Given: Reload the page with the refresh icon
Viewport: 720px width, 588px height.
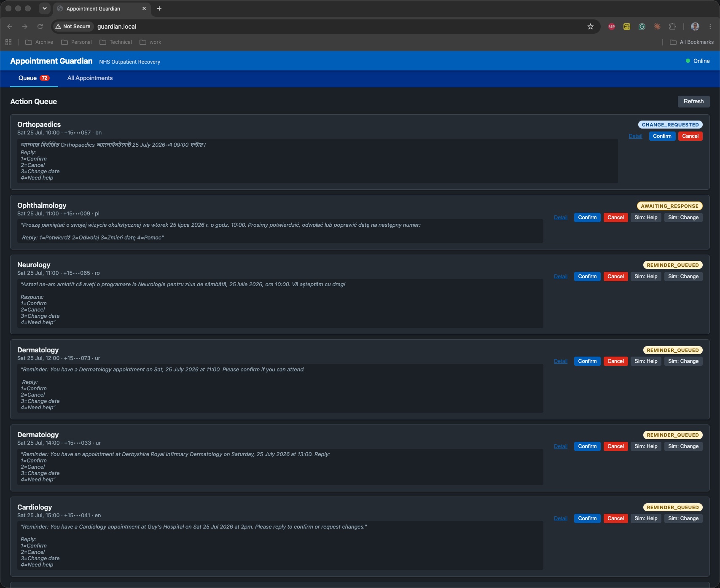Looking at the screenshot, I should pos(40,27).
